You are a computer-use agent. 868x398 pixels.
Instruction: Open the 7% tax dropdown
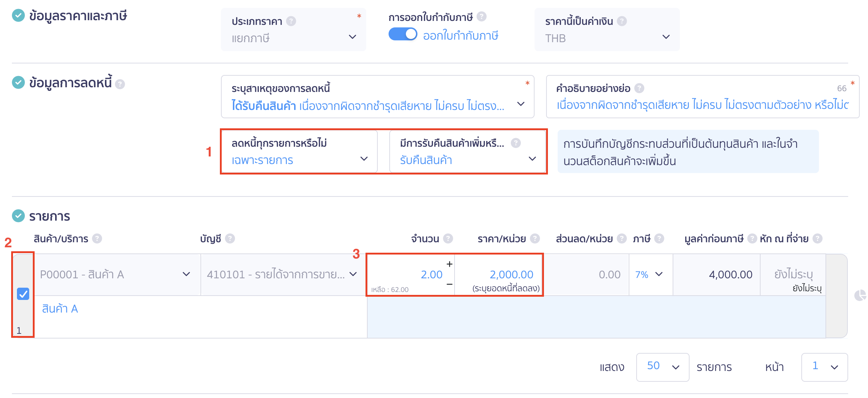(651, 275)
